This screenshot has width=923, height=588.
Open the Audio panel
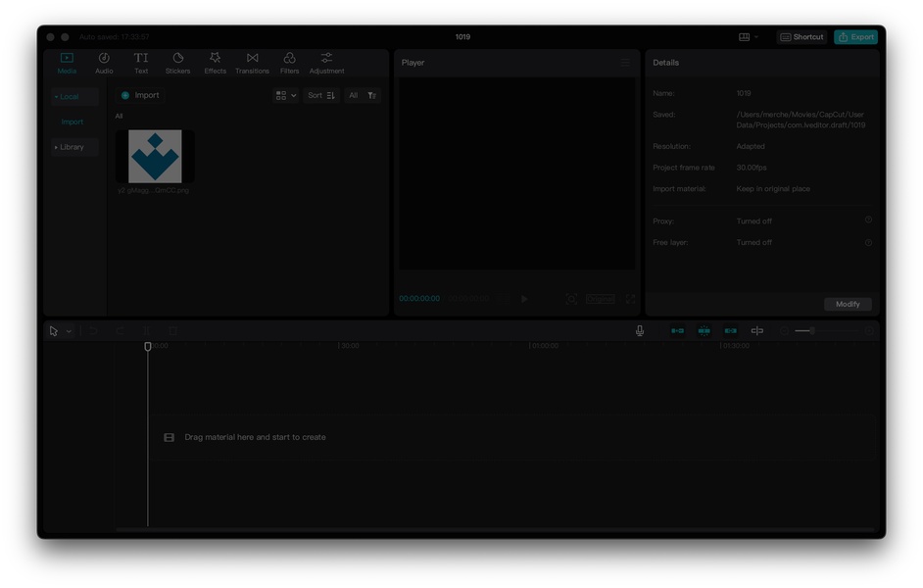[104, 63]
